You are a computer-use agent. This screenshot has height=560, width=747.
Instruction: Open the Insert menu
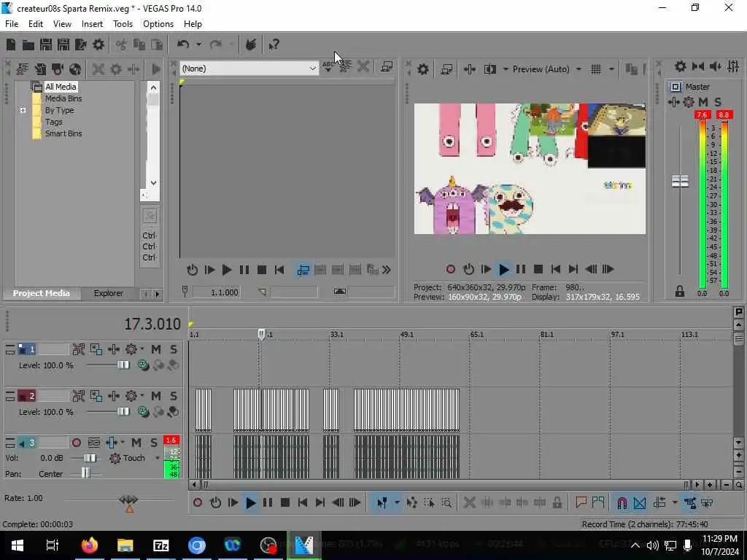(x=92, y=24)
